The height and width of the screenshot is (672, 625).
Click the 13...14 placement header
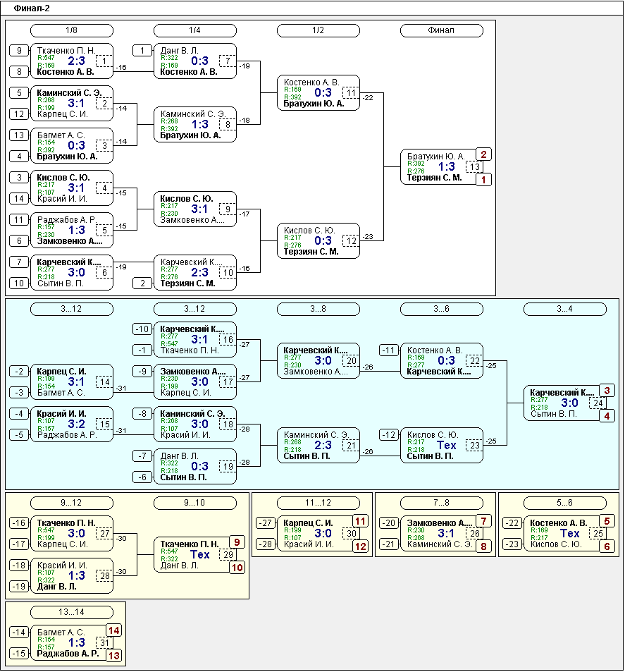click(71, 612)
